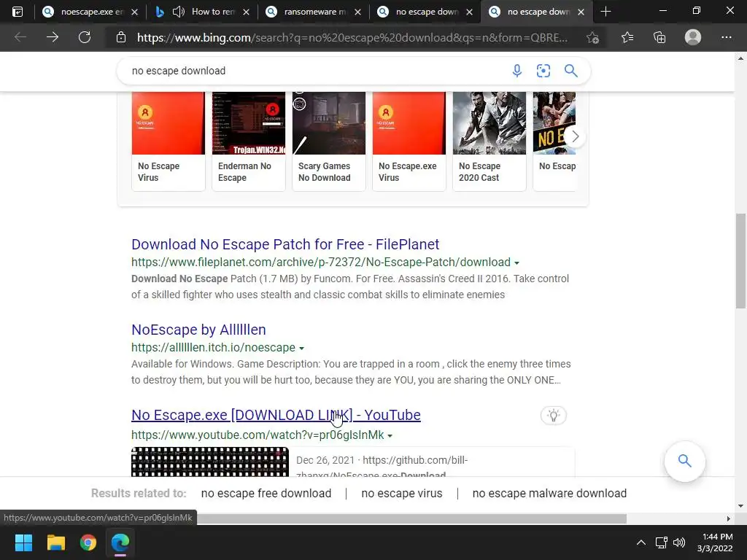Expand the youtube URL dropdown arrow
The image size is (747, 560).
390,436
